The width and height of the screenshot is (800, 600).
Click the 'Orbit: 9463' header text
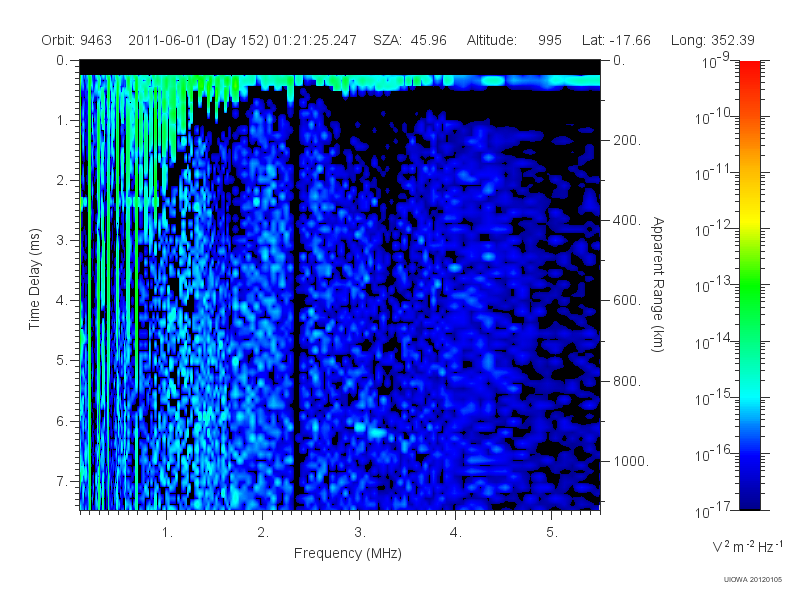(x=77, y=40)
